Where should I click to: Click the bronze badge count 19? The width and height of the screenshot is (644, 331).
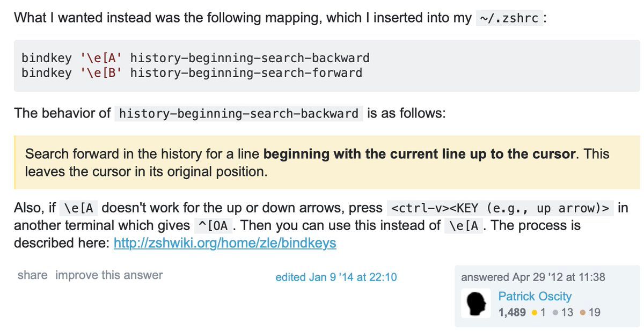(x=594, y=312)
